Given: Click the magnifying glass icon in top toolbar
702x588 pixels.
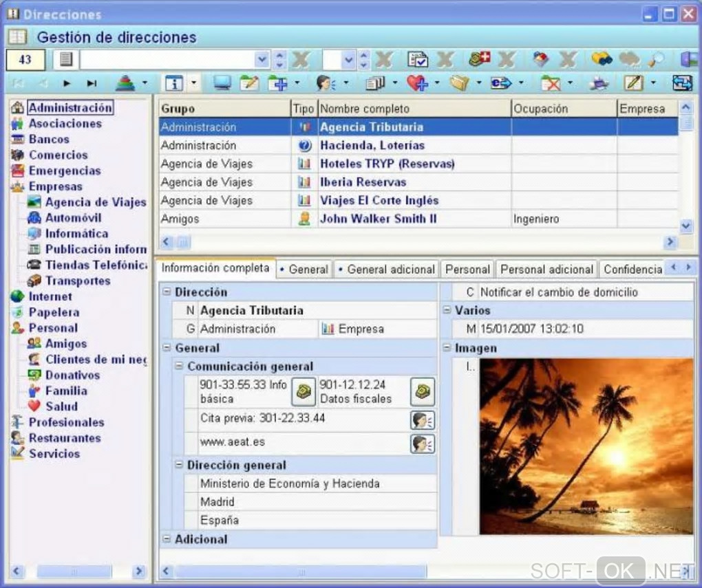Looking at the screenshot, I should pos(657,59).
